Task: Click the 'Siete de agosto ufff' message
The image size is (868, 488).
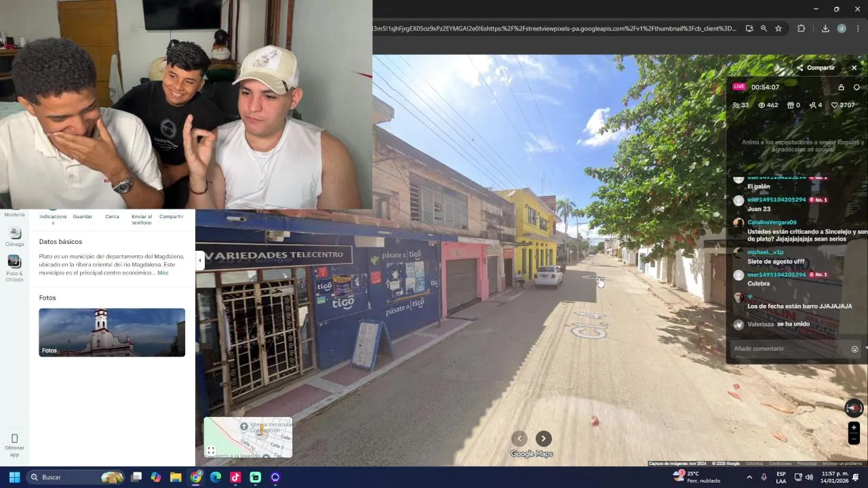Action: tap(776, 262)
